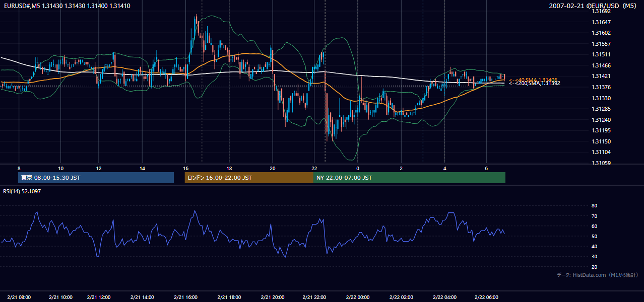
Task: Click the RSI scale value 50
Action: click(x=595, y=236)
